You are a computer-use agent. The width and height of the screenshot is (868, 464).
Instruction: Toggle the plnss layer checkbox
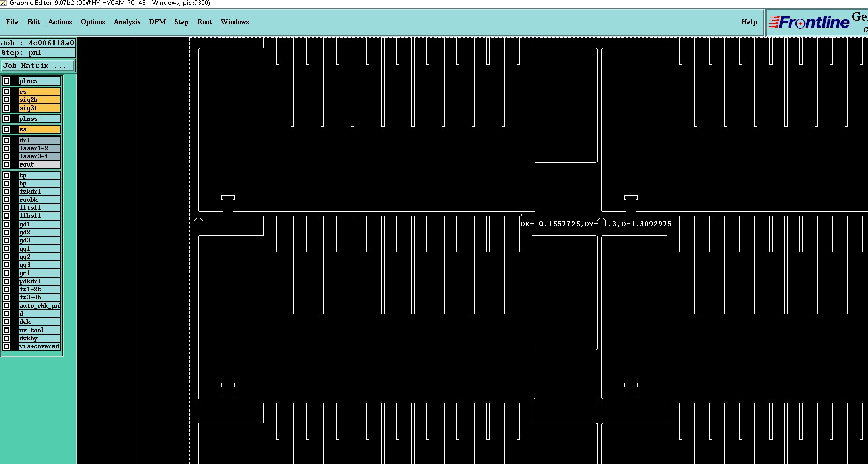click(x=6, y=119)
